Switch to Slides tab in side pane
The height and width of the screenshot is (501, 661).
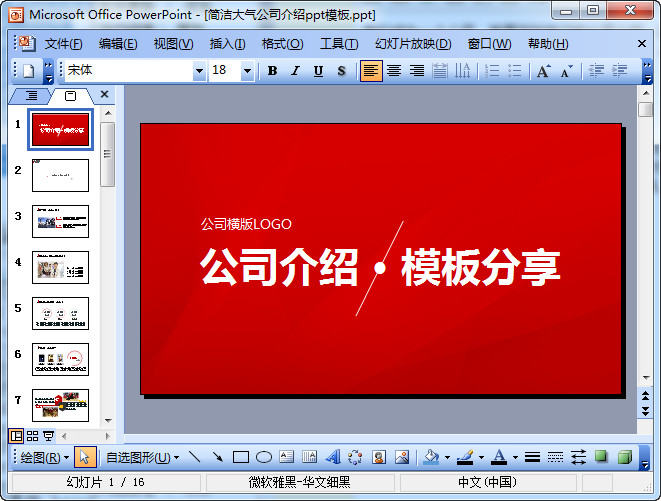(70, 96)
